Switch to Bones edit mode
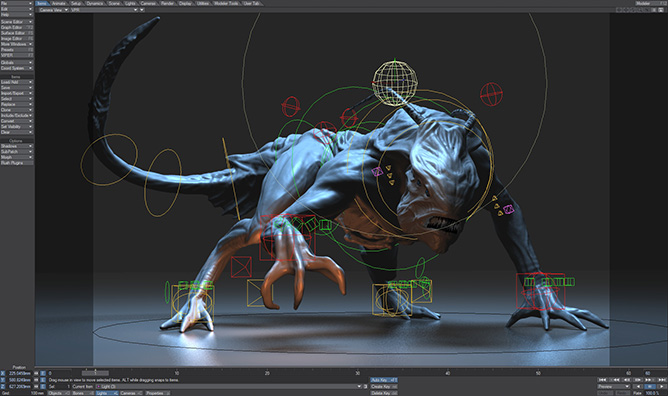 coord(83,393)
